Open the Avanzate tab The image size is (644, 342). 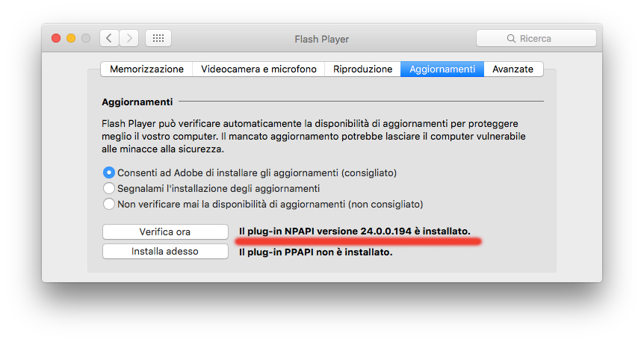coord(513,69)
